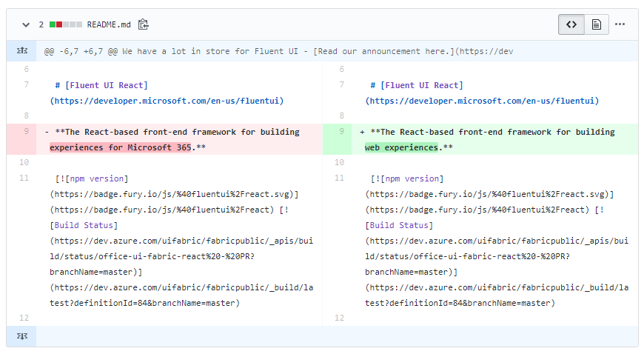Viewport: 644px width, 354px height.
Task: Click the left developer.microsoft.com fluentui URL
Action: point(167,101)
